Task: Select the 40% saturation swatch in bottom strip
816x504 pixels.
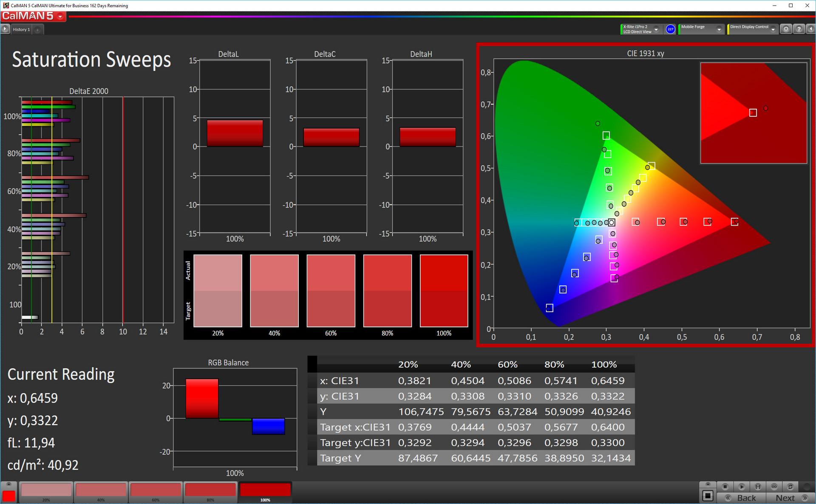Action: coord(101,492)
